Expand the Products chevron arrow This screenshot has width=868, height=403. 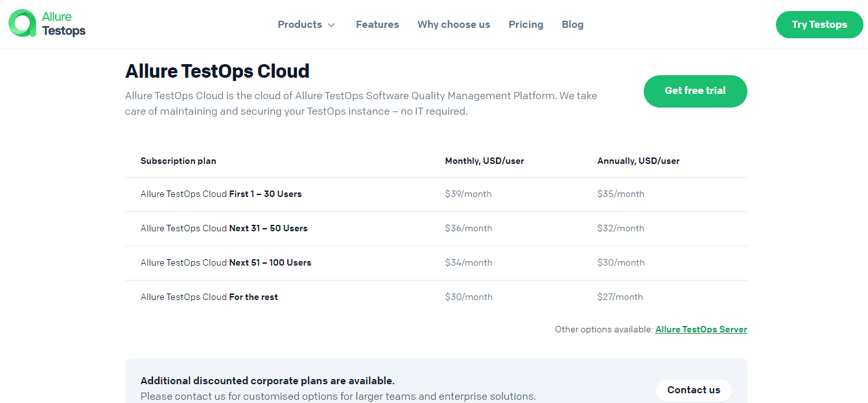click(x=331, y=25)
